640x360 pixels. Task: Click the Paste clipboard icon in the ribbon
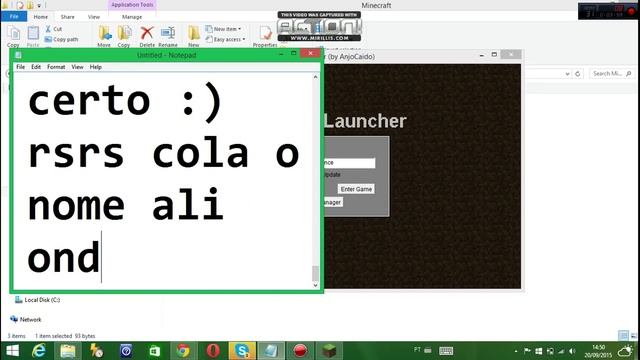33,33
